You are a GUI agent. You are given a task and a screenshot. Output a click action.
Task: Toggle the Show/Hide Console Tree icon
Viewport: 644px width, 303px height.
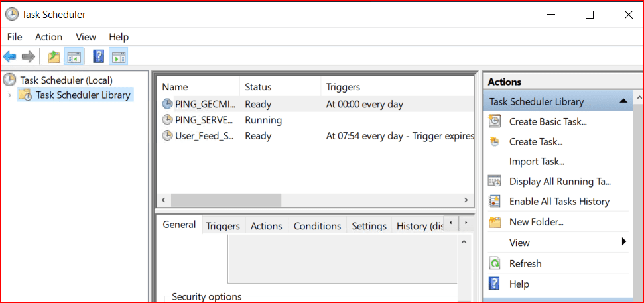(x=74, y=57)
